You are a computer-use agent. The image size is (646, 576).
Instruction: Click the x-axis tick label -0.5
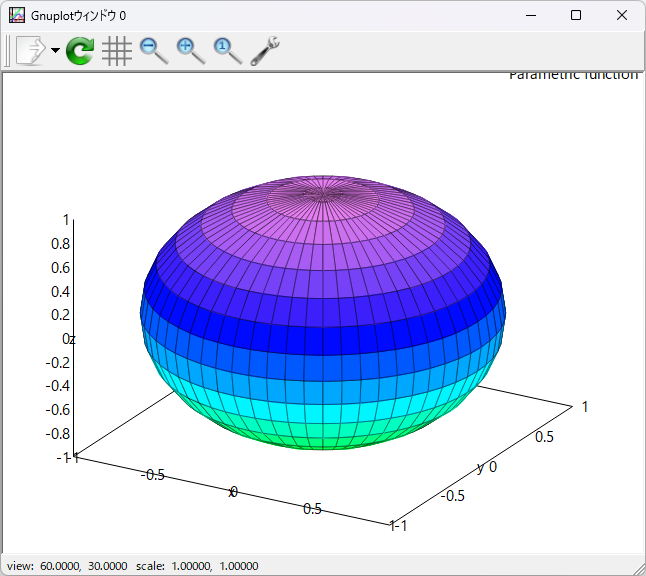152,475
